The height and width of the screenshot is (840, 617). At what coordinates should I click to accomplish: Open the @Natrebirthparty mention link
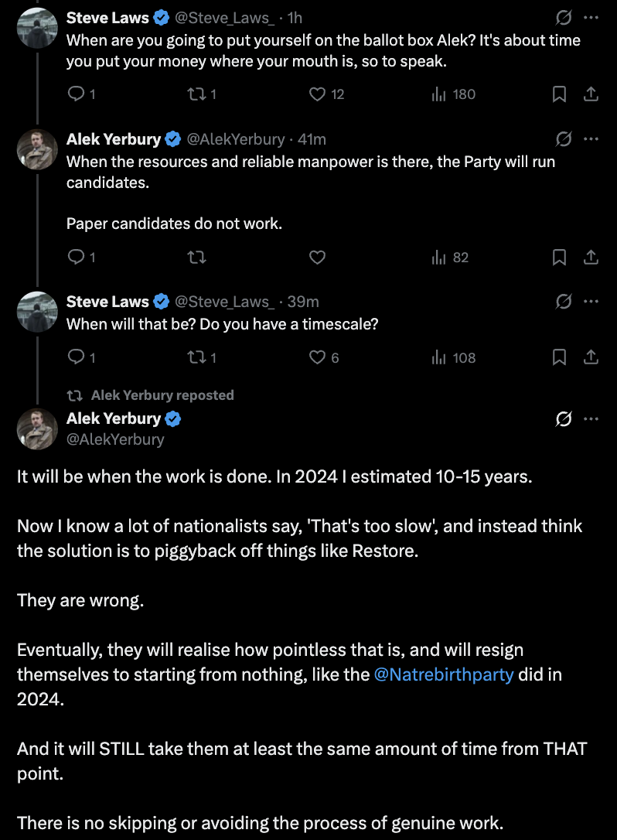coord(444,674)
